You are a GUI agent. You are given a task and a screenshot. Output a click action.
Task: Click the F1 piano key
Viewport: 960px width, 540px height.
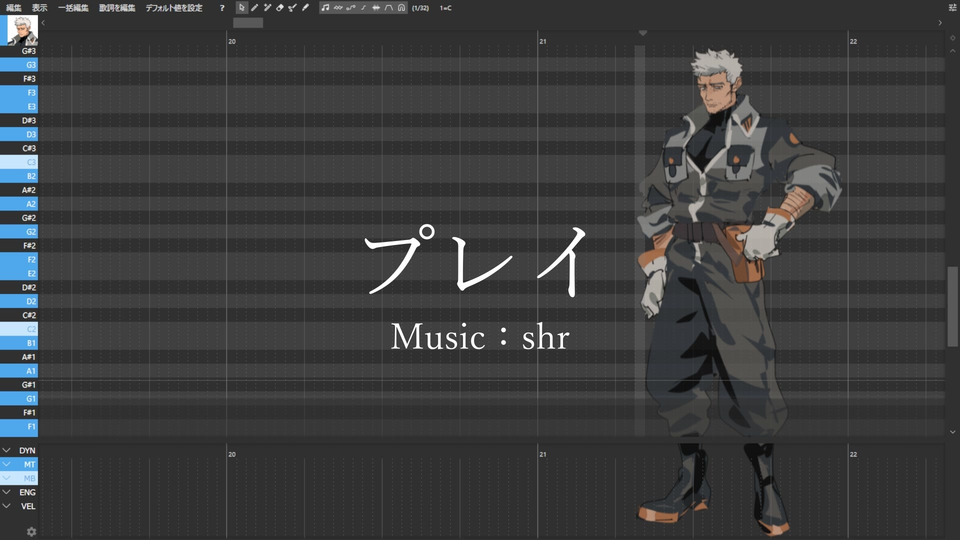click(19, 427)
